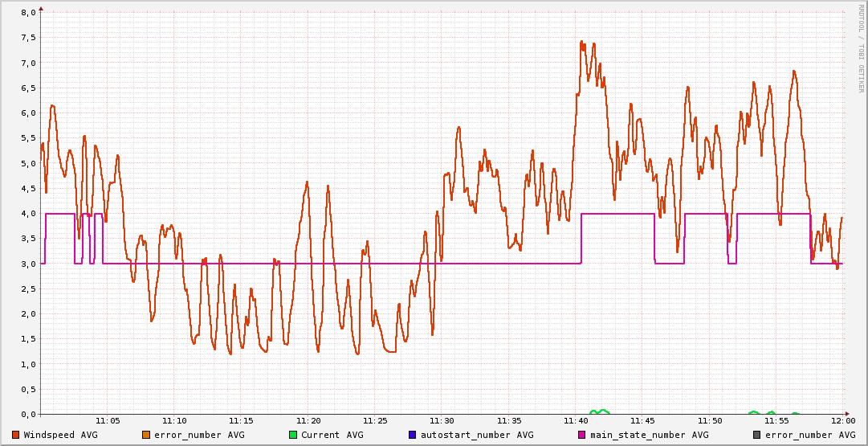Viewport: 868px width, 446px height.
Task: Click the Windspeed AVG legend label
Action: [x=60, y=435]
